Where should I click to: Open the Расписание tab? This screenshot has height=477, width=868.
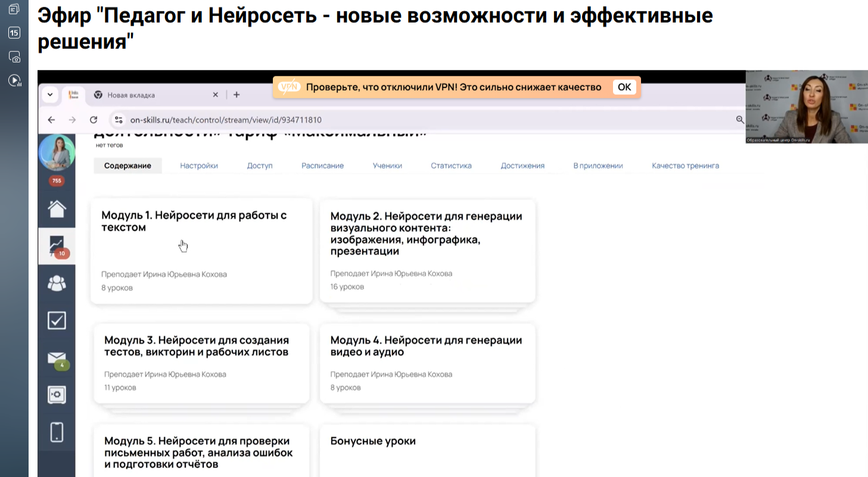(x=322, y=166)
